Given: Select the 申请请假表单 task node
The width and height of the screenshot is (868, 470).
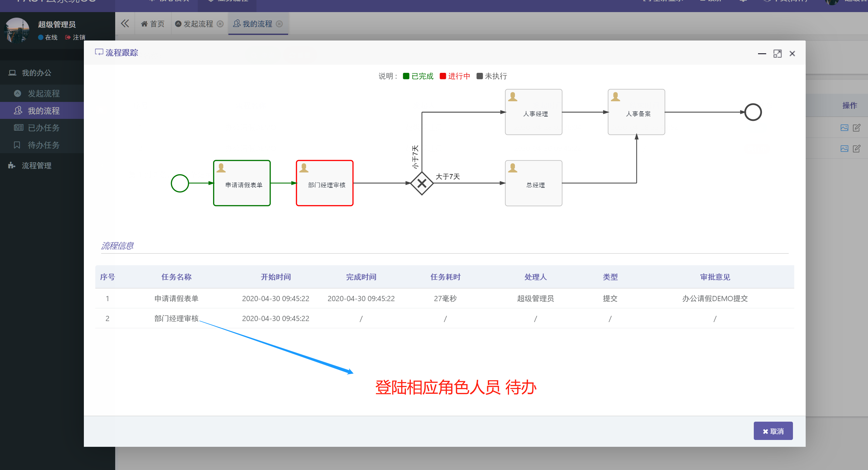Looking at the screenshot, I should click(x=242, y=183).
